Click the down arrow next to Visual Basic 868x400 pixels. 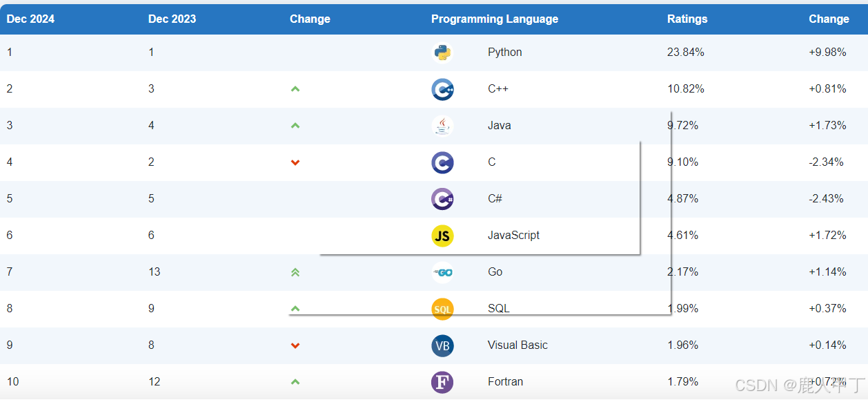point(295,345)
